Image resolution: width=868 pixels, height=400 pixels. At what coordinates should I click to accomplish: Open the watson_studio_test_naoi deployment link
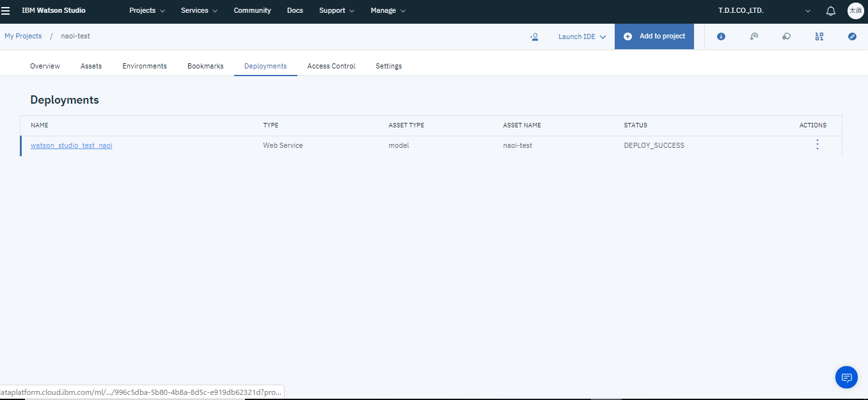point(72,145)
